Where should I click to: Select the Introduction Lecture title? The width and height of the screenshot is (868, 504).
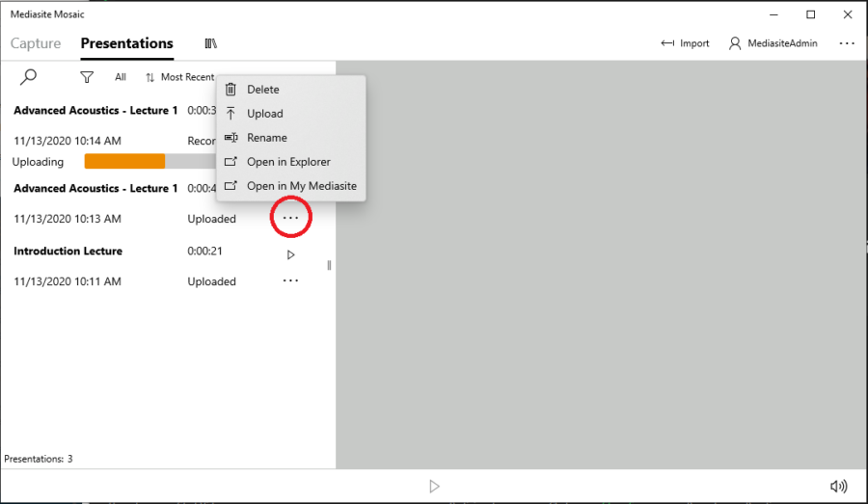pos(68,252)
